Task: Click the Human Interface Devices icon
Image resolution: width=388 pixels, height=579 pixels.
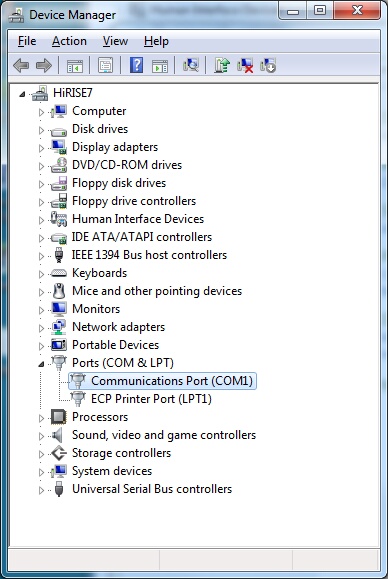Action: pos(59,219)
